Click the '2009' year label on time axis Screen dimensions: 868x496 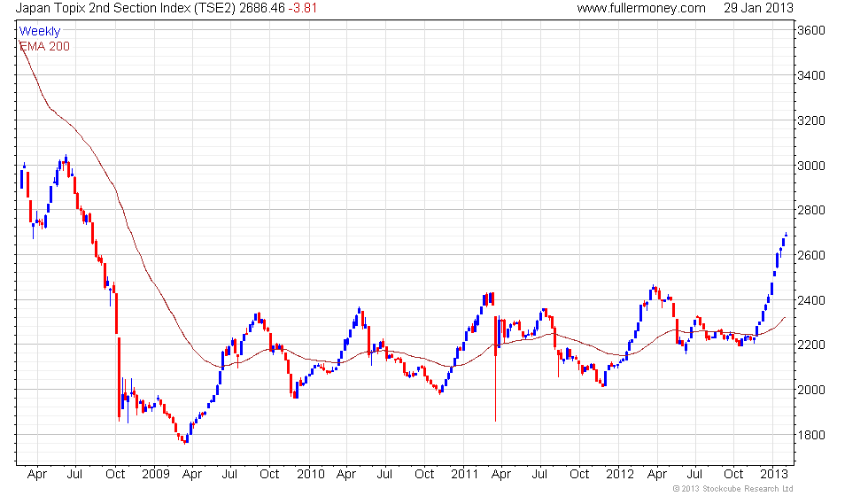click(x=156, y=474)
